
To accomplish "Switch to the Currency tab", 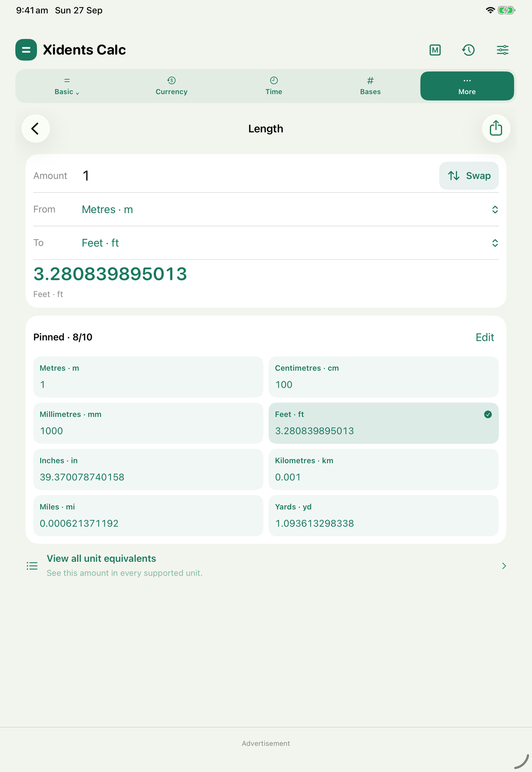I will click(x=171, y=86).
